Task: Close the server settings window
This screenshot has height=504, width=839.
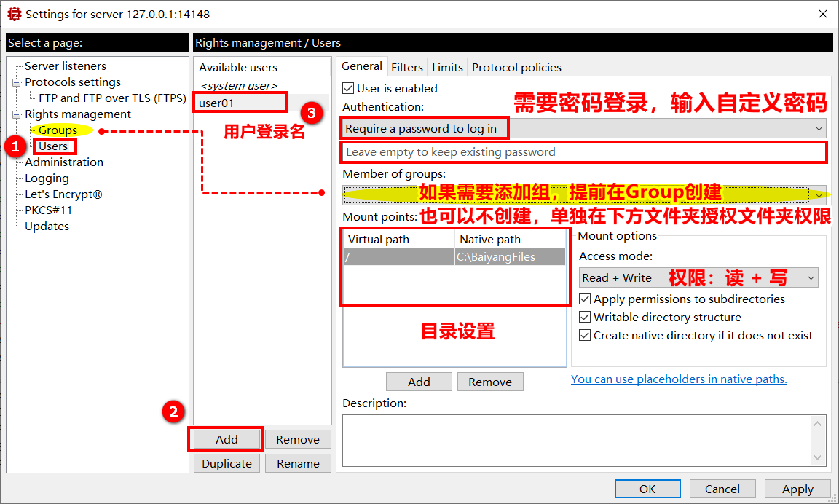Action: (x=823, y=14)
